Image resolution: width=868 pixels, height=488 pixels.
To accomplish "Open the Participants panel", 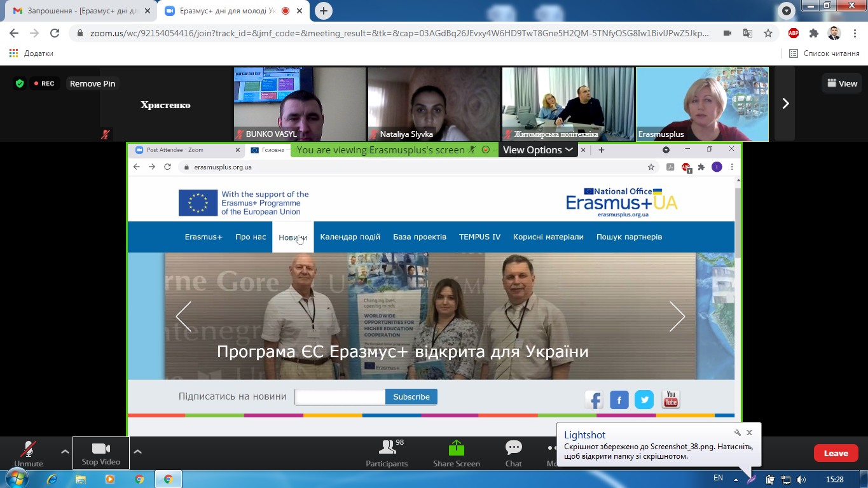I will 387,453.
